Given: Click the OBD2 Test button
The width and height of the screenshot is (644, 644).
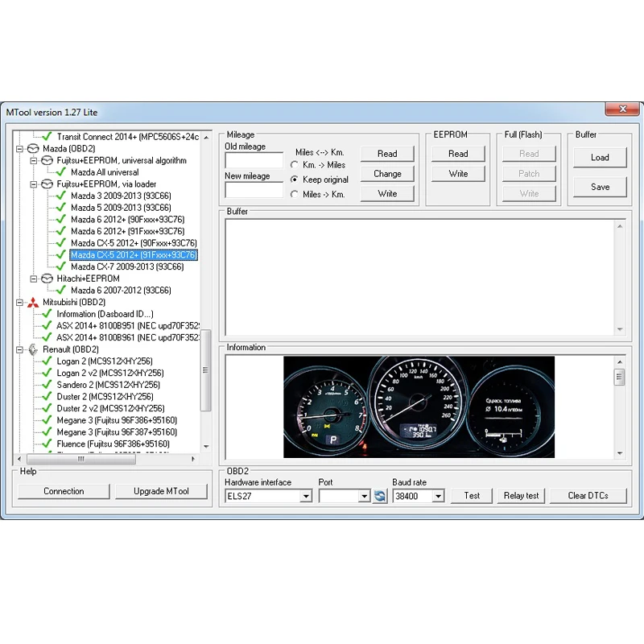Looking at the screenshot, I should coord(472,496).
